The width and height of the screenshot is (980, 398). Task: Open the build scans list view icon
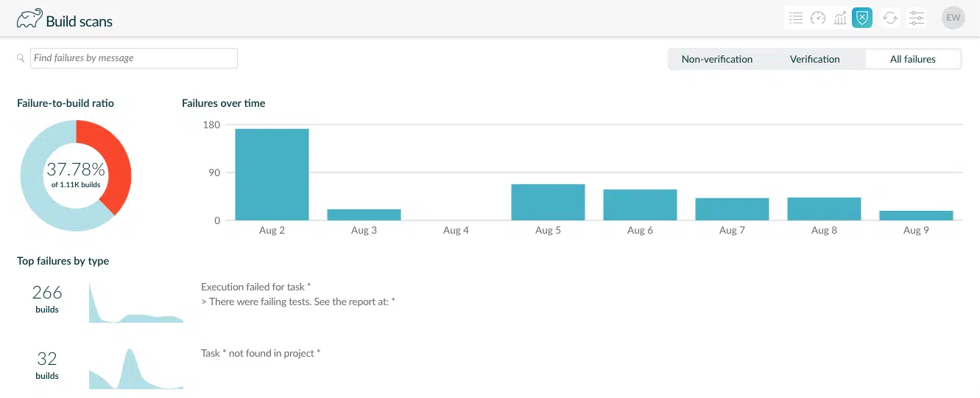coord(795,18)
